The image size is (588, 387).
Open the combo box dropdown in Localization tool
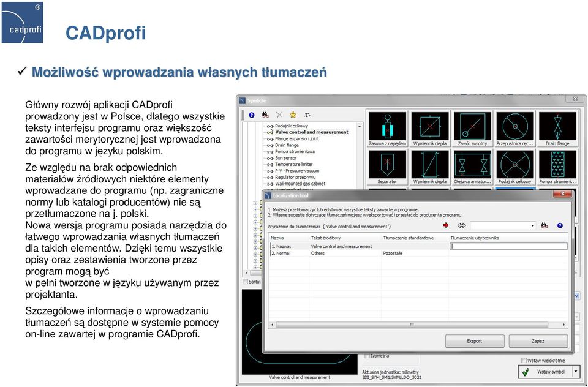[532, 225]
